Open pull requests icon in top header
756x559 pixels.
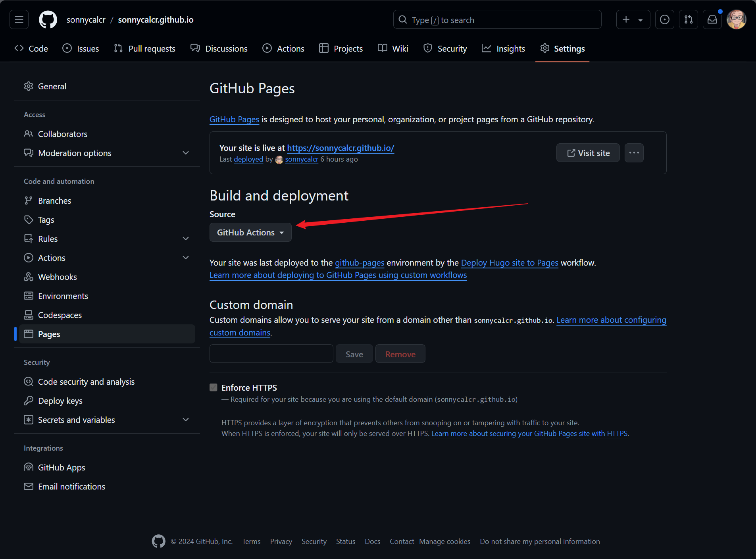[x=689, y=19]
